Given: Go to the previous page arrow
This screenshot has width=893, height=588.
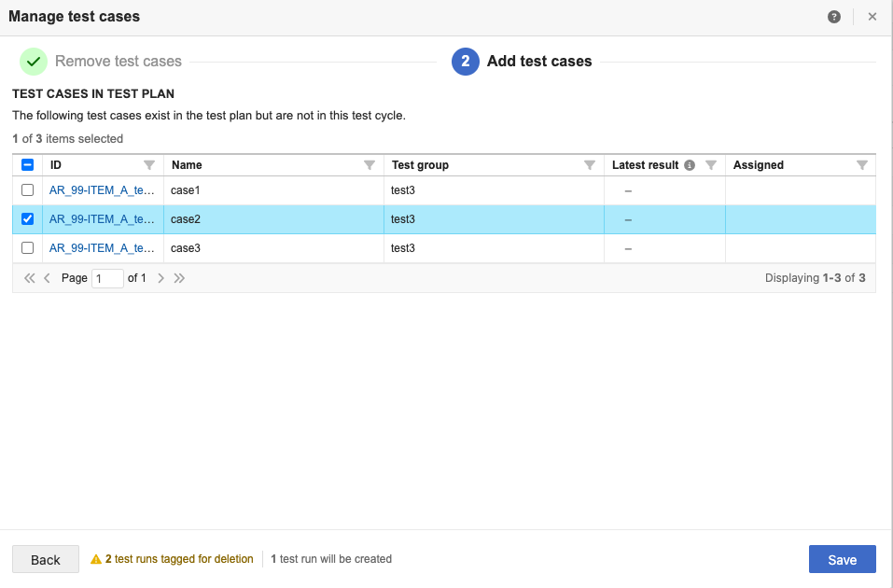Looking at the screenshot, I should [48, 278].
